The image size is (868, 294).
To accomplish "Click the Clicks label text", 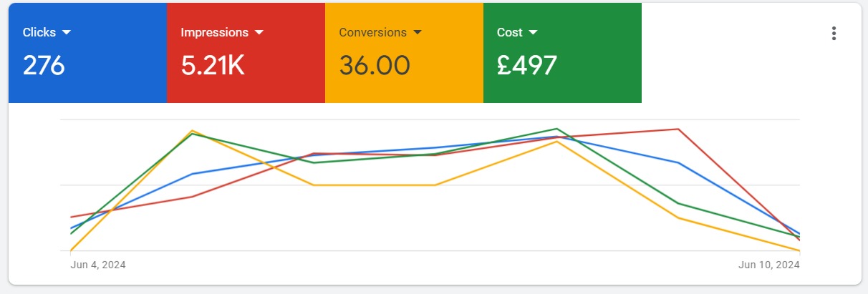I will tap(39, 33).
